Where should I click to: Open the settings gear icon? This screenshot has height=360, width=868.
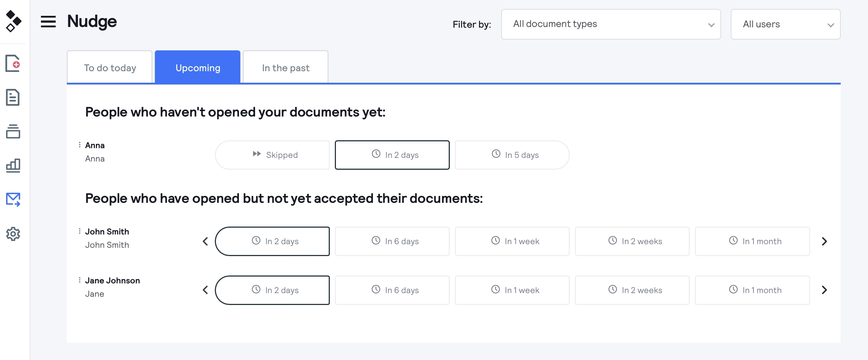coord(13,234)
